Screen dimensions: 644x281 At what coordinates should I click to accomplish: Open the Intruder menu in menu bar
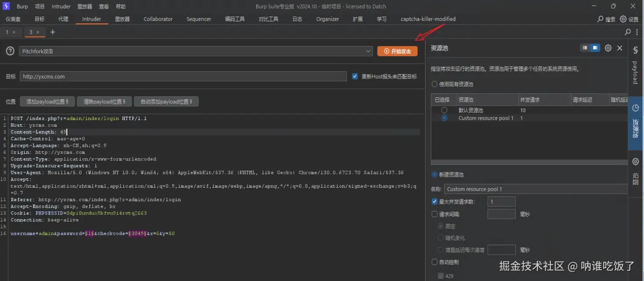[x=61, y=7]
